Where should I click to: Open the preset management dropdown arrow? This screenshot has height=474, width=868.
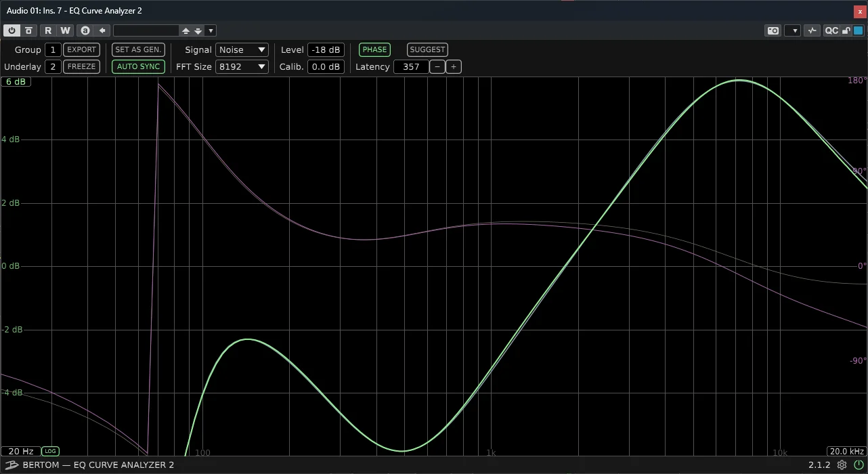click(x=211, y=30)
